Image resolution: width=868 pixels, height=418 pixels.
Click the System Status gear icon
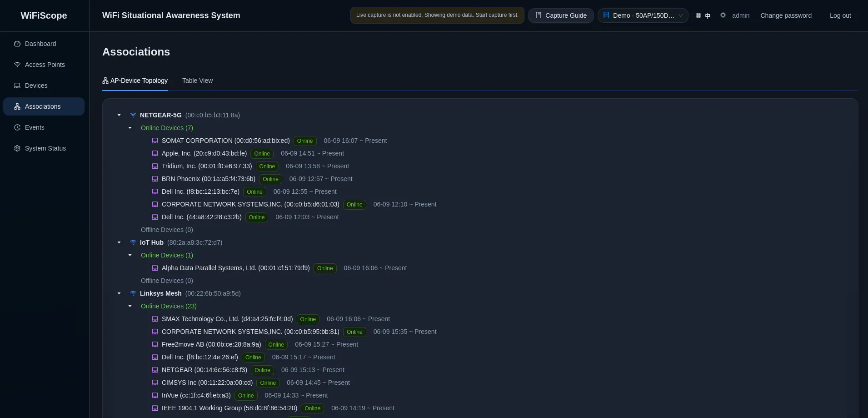tap(17, 148)
